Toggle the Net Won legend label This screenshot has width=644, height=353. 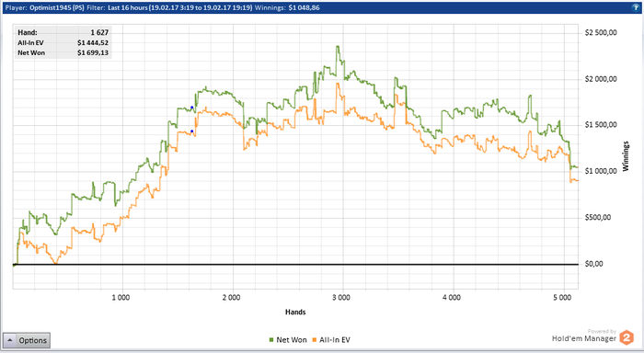click(292, 340)
